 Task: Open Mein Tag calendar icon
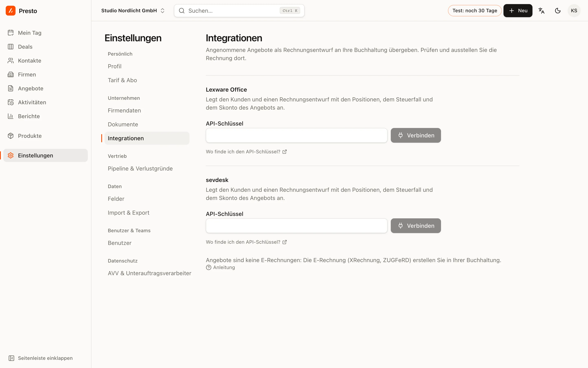pyautogui.click(x=10, y=33)
